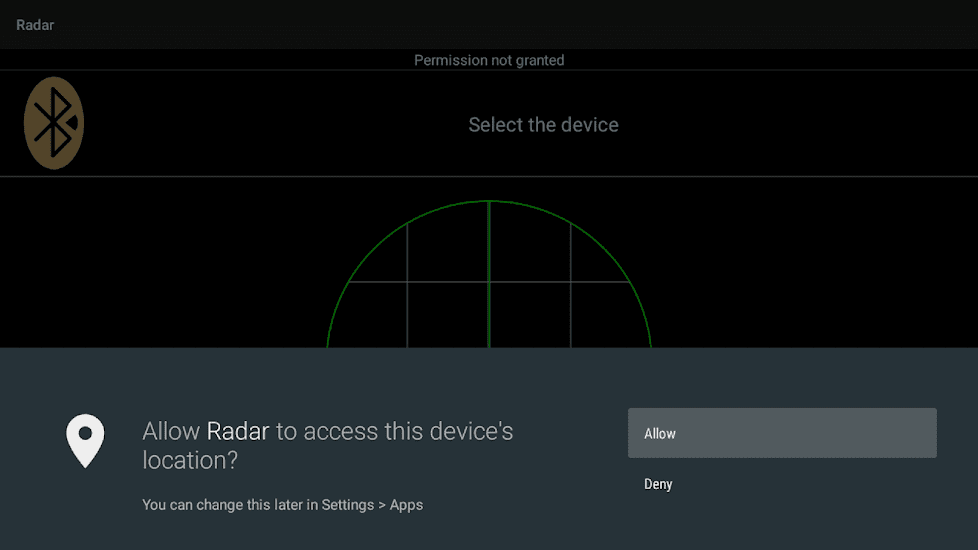Click the Bluetooth icon

point(54,123)
